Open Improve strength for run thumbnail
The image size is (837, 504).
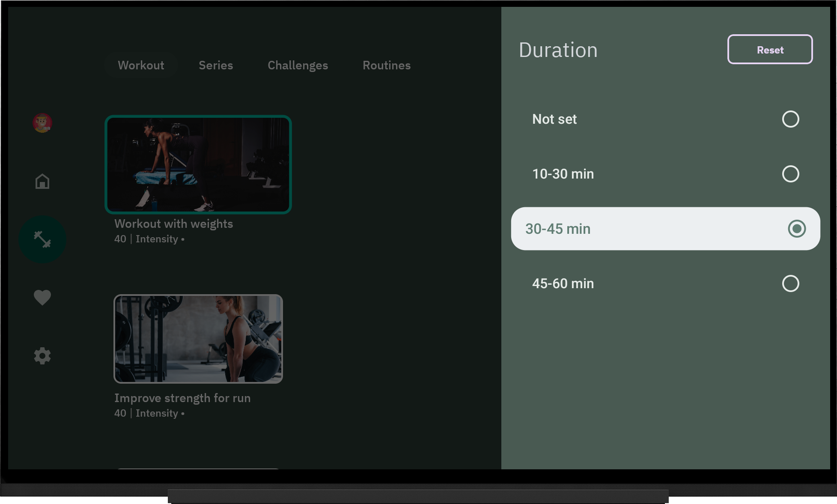198,339
